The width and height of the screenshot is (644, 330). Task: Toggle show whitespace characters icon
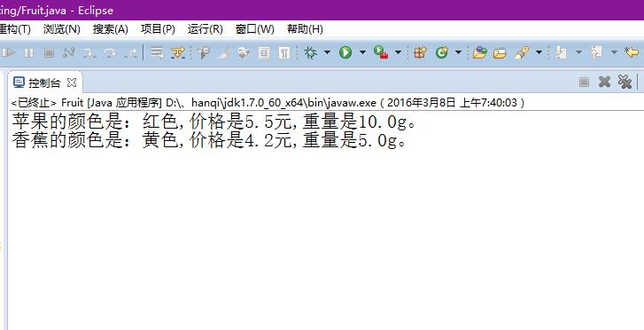(284, 52)
